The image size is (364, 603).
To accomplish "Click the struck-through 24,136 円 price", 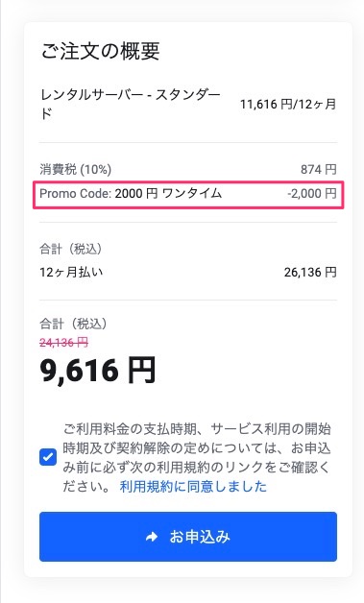I will pyautogui.click(x=64, y=342).
